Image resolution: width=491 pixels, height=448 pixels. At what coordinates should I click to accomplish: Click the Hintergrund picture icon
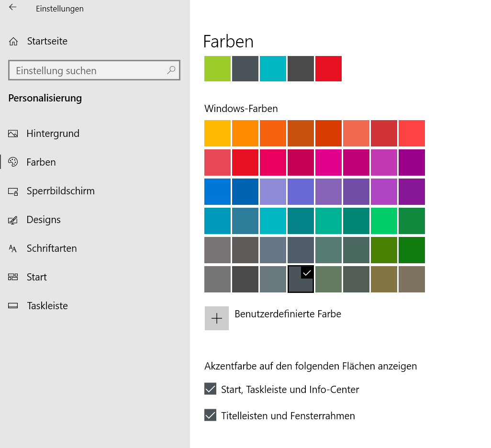[13, 134]
